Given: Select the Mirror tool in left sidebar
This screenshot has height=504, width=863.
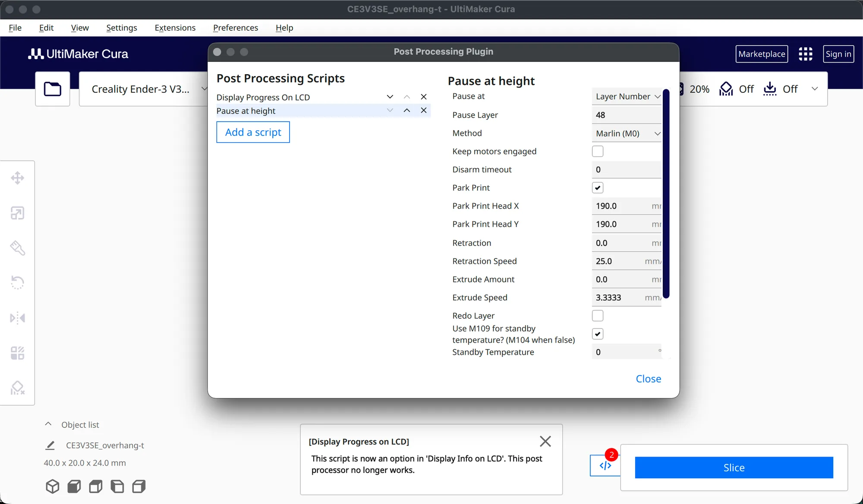Looking at the screenshot, I should pos(17,318).
